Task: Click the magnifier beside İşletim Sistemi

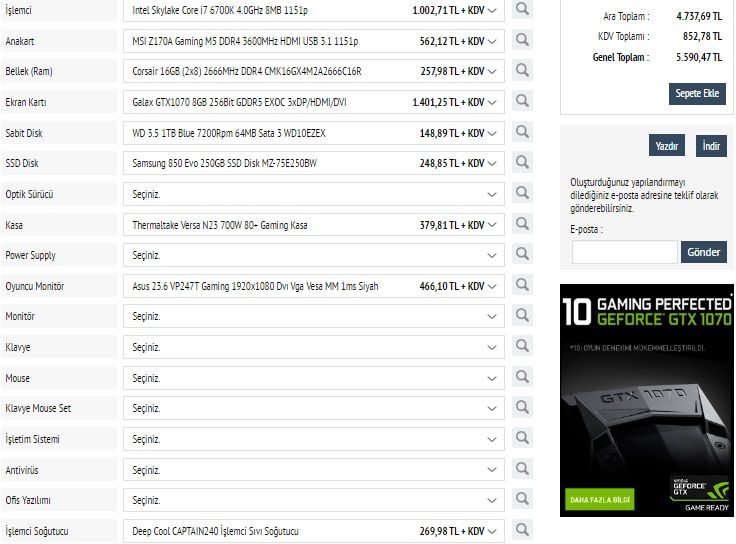Action: click(x=522, y=438)
